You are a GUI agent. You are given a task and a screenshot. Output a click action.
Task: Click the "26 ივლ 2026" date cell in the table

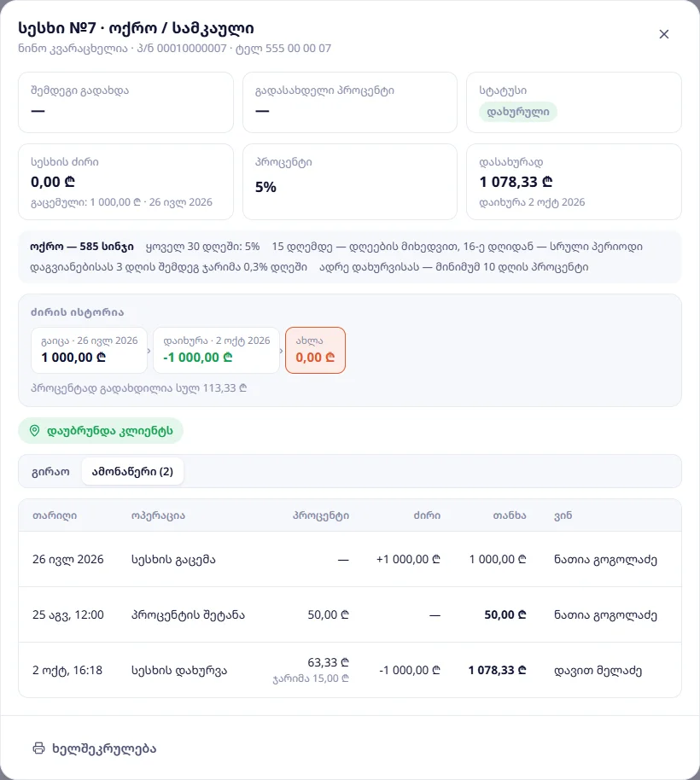[x=68, y=559]
